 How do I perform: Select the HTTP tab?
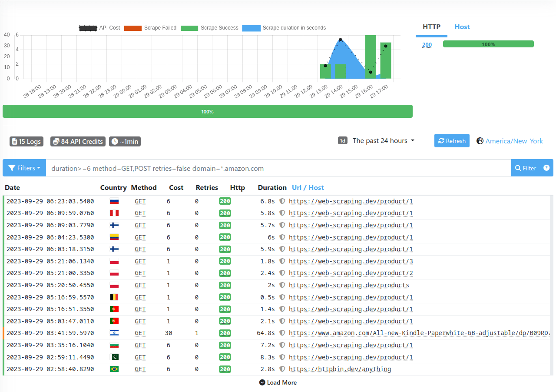(x=431, y=27)
